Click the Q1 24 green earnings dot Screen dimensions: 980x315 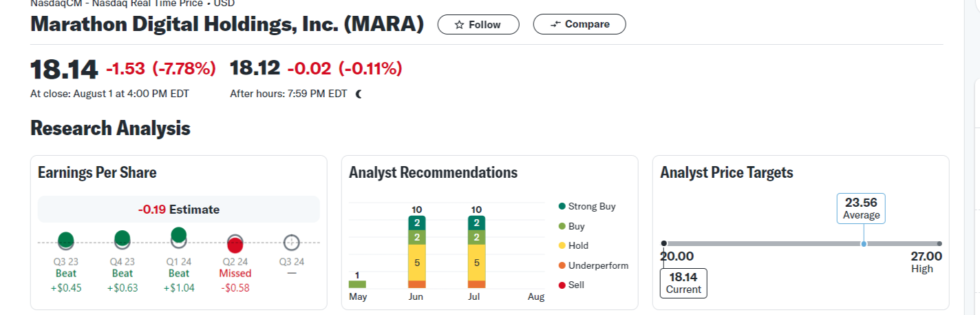pyautogui.click(x=178, y=234)
